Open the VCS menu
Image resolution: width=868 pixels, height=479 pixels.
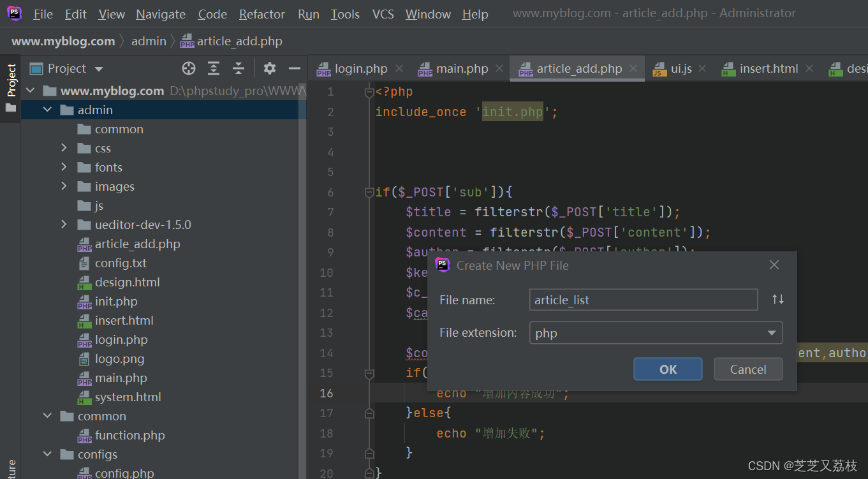383,14
